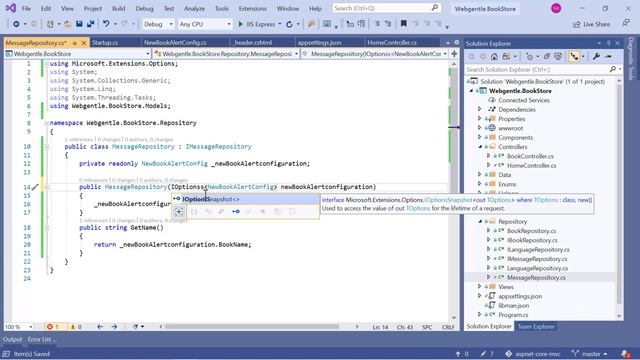Viewport: 640px width, 360px height.
Task: Click the split editor plus icon
Action: (454, 53)
